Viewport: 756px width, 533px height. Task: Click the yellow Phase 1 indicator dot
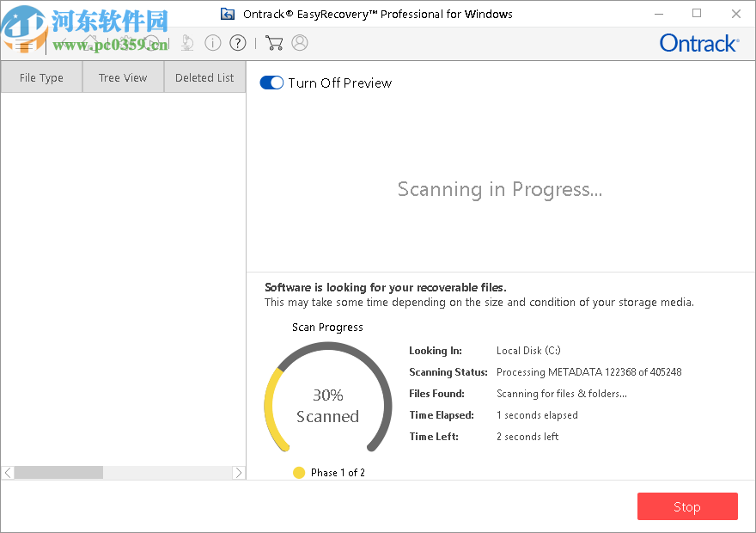point(299,472)
